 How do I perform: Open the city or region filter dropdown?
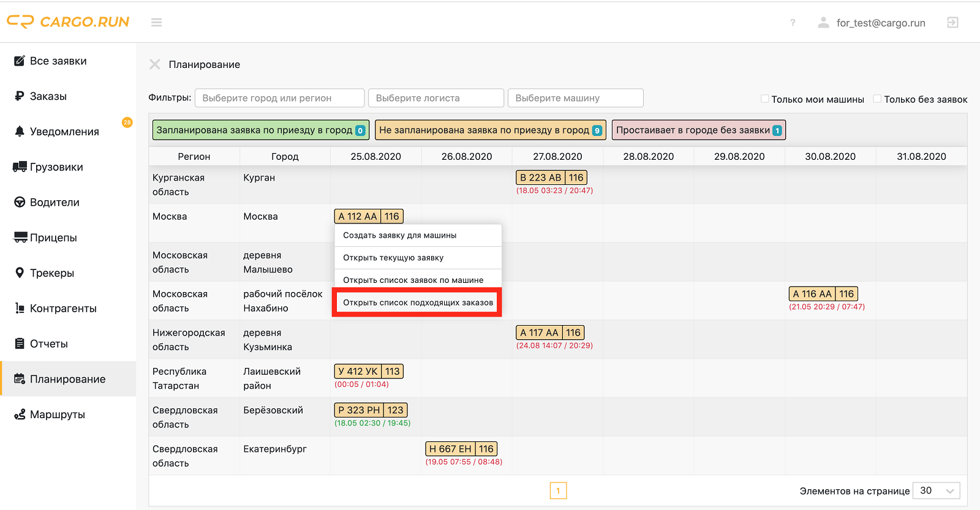(279, 98)
